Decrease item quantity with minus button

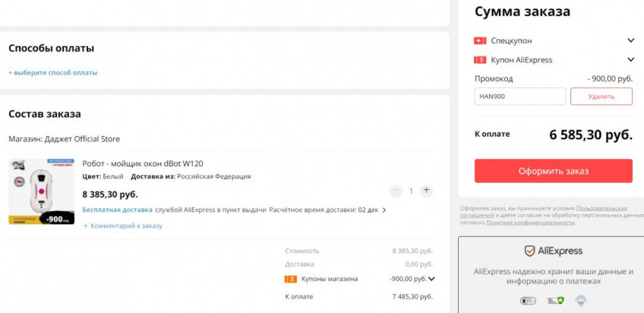coord(396,191)
